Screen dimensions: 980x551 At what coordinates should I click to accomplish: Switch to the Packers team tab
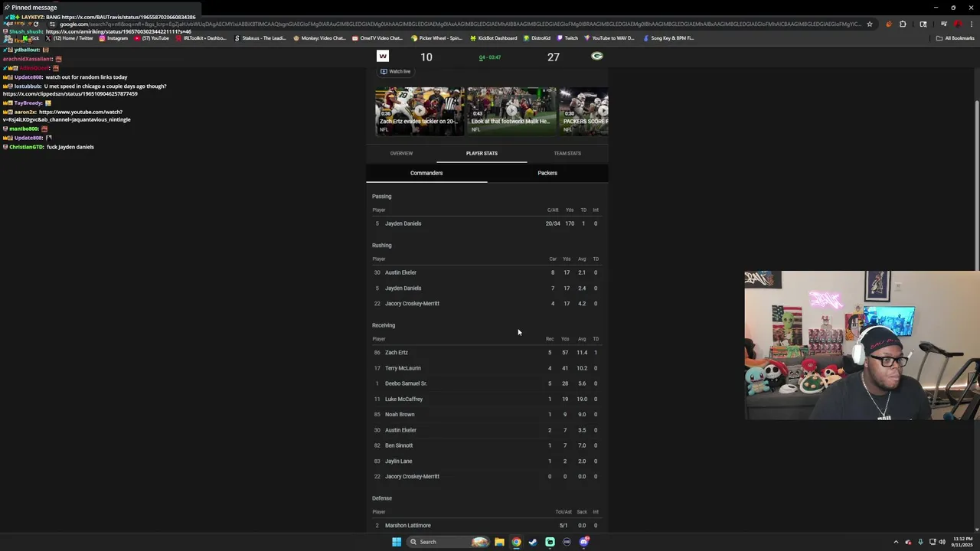tap(547, 173)
